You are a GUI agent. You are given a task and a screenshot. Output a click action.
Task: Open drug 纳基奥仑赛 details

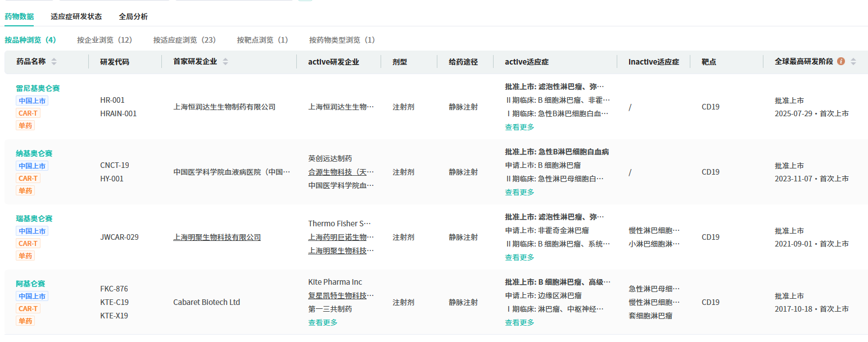pos(34,153)
